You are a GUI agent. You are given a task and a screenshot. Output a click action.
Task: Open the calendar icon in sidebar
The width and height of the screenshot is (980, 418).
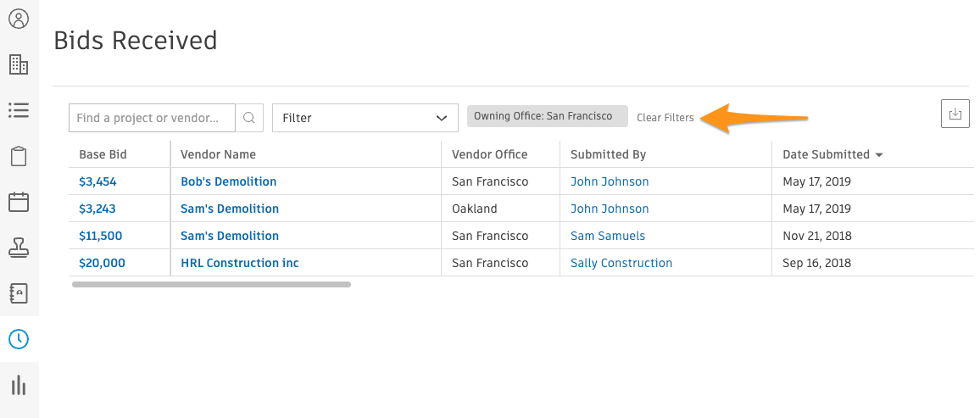tap(18, 202)
